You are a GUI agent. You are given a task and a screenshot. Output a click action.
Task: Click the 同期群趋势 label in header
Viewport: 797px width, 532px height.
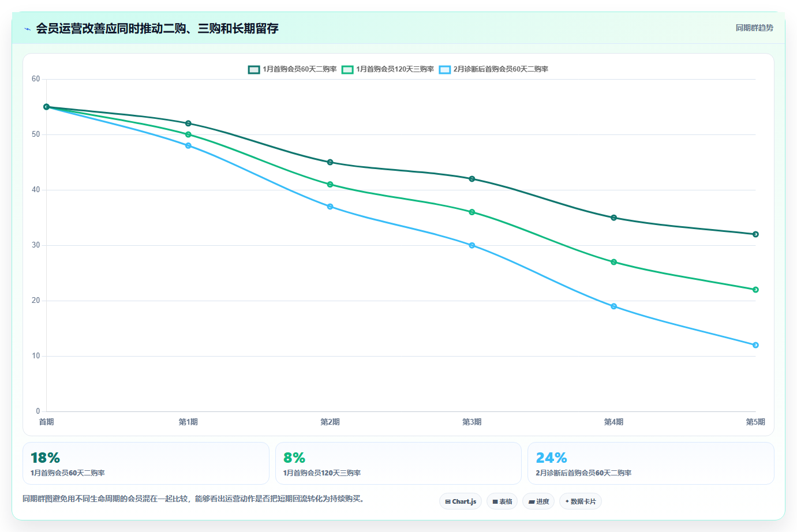point(754,28)
